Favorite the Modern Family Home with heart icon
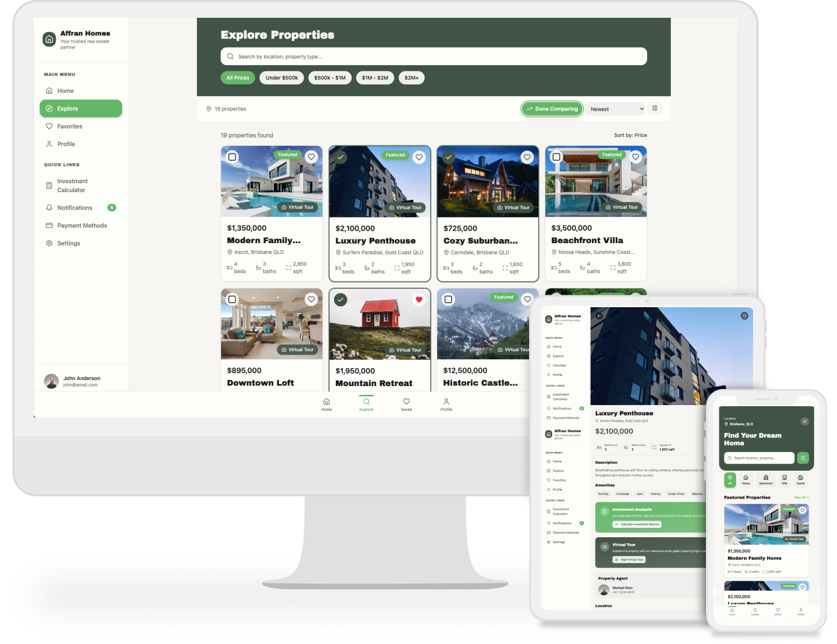 [311, 157]
